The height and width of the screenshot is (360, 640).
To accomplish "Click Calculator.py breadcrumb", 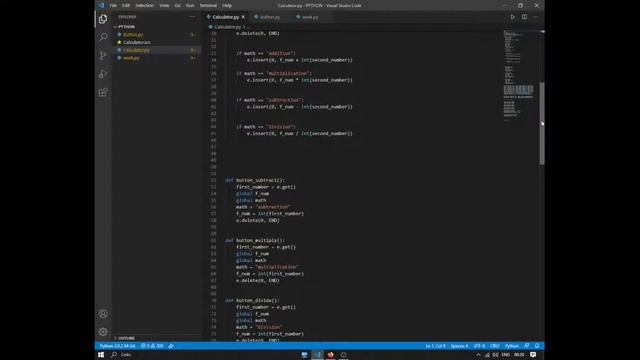I will tap(227, 27).
